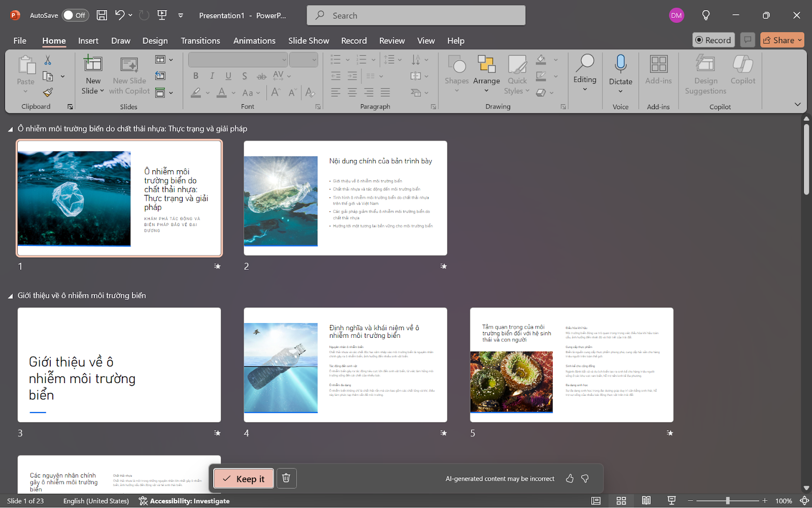Click the Keep it button
The width and height of the screenshot is (812, 508).
(x=244, y=479)
